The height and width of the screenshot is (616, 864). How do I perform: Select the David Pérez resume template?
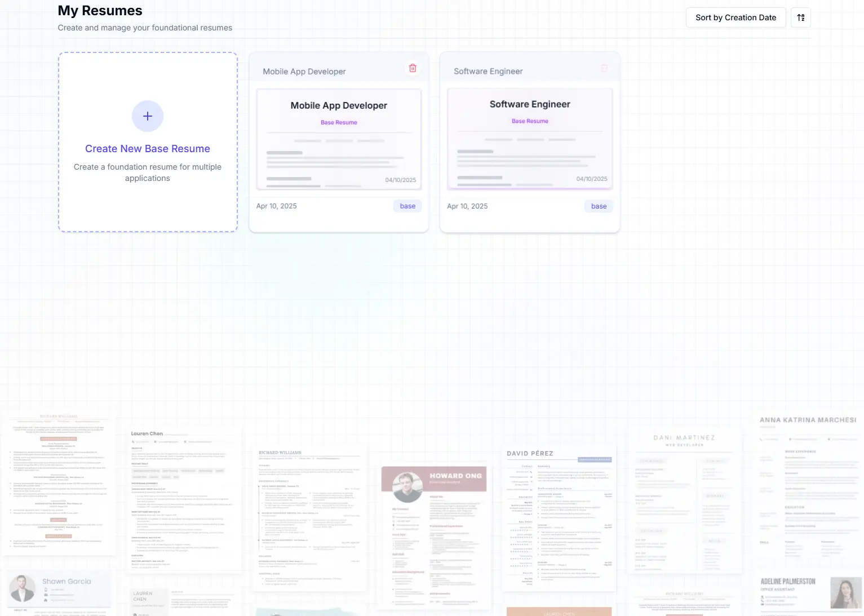558,518
